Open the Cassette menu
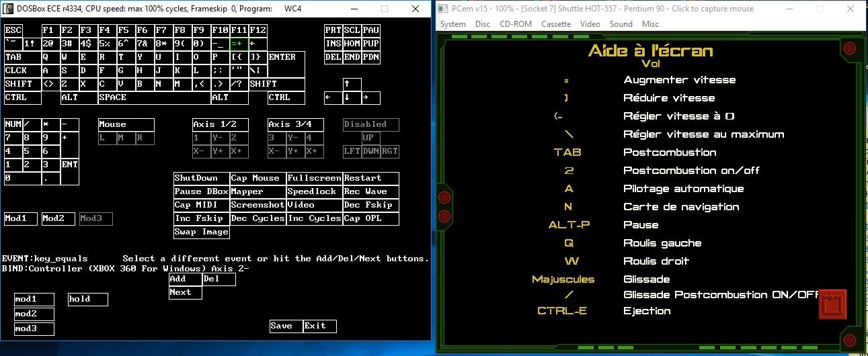The width and height of the screenshot is (868, 356). 555,24
